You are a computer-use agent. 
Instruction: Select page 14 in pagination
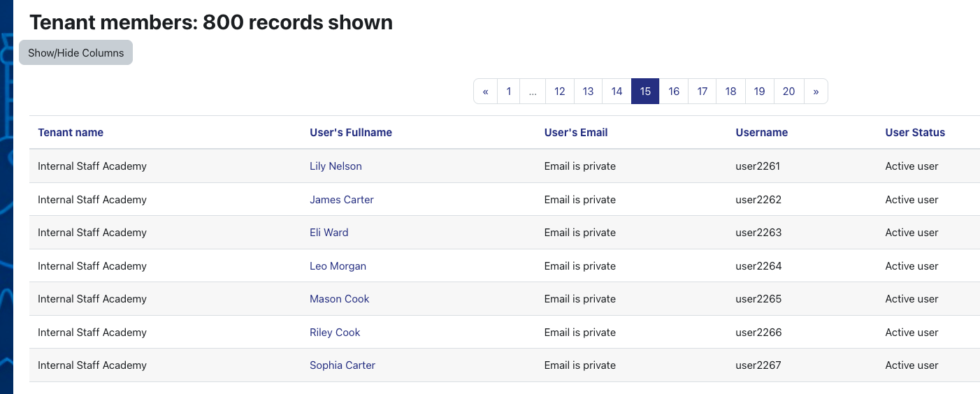pos(617,92)
